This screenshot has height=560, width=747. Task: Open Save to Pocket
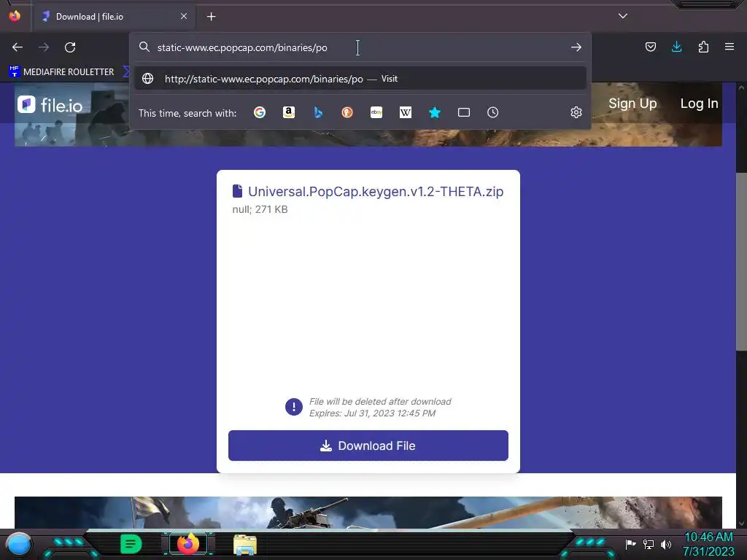[650, 47]
